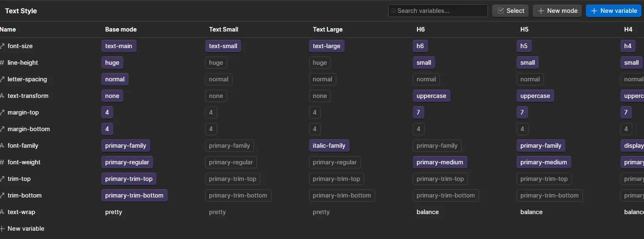644x239 pixels.
Task: Click the font-weight number type icon
Action: 2,162
